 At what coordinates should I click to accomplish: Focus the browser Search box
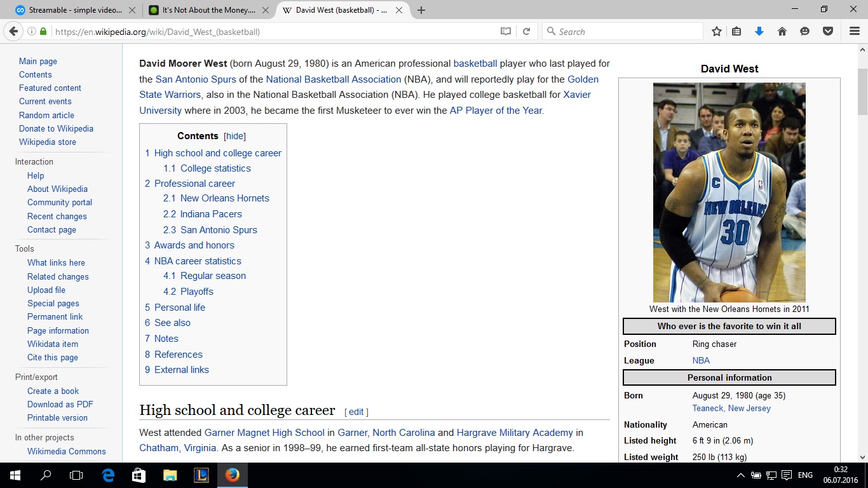[623, 31]
